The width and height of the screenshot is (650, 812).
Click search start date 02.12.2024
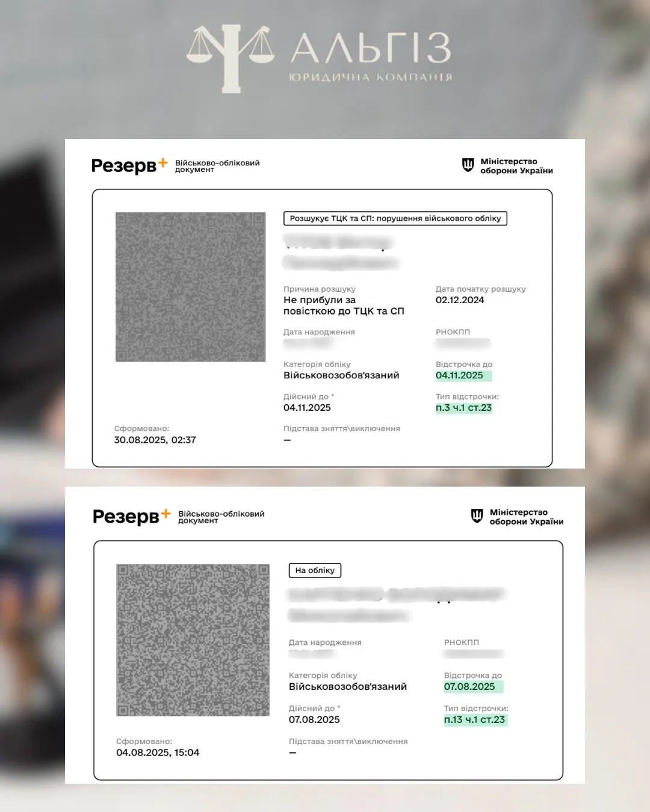click(x=460, y=300)
